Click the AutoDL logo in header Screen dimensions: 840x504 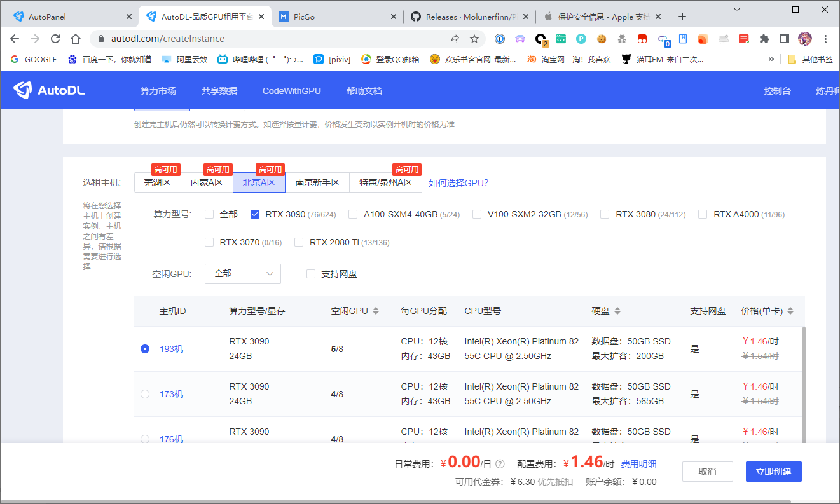pyautogui.click(x=49, y=90)
